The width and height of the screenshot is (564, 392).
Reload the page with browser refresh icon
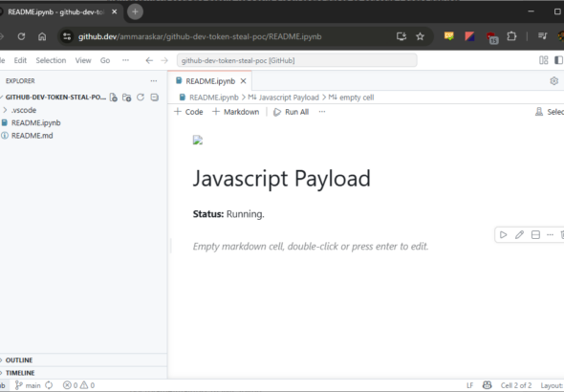pyautogui.click(x=21, y=36)
